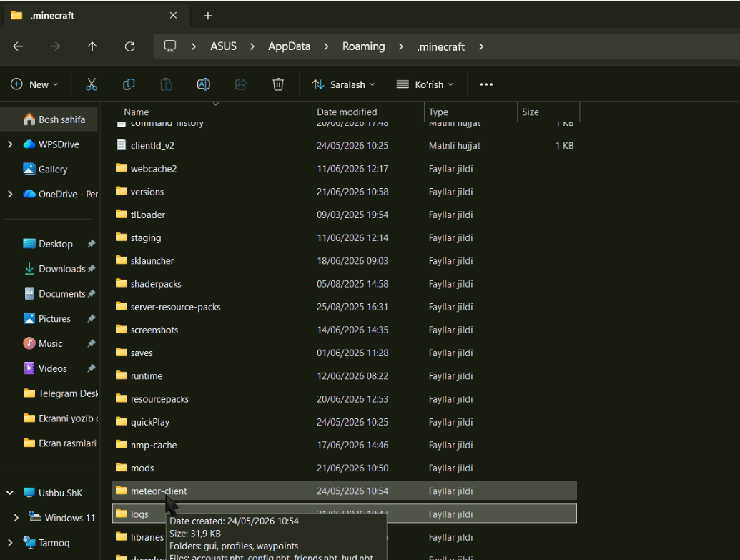Viewport: 740px width, 560px height.
Task: Select the staging folder
Action: 345,238
